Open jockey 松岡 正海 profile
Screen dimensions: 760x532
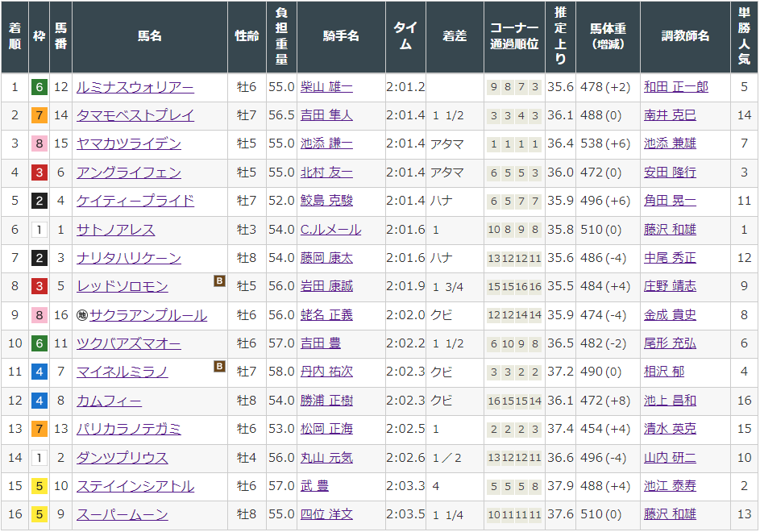point(326,429)
